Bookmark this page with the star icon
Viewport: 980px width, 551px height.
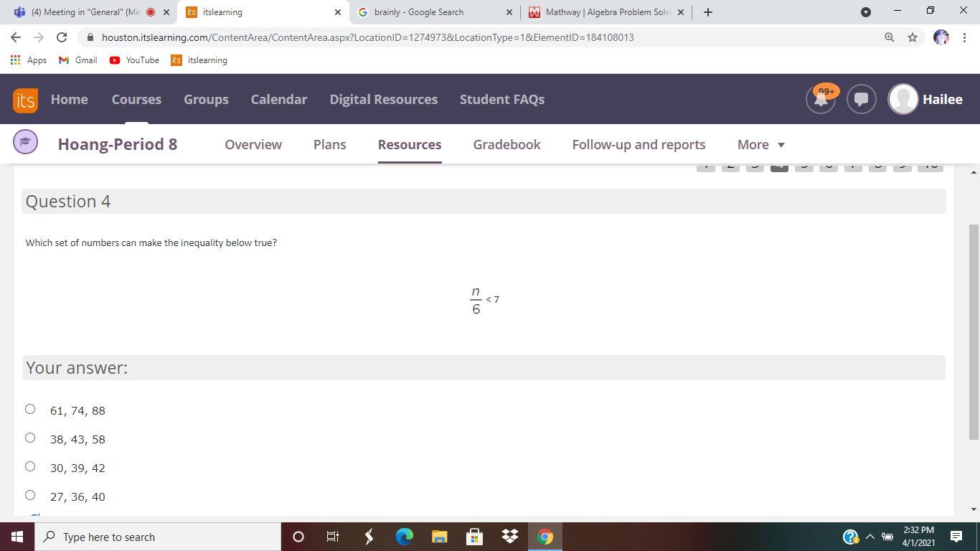pos(913,37)
